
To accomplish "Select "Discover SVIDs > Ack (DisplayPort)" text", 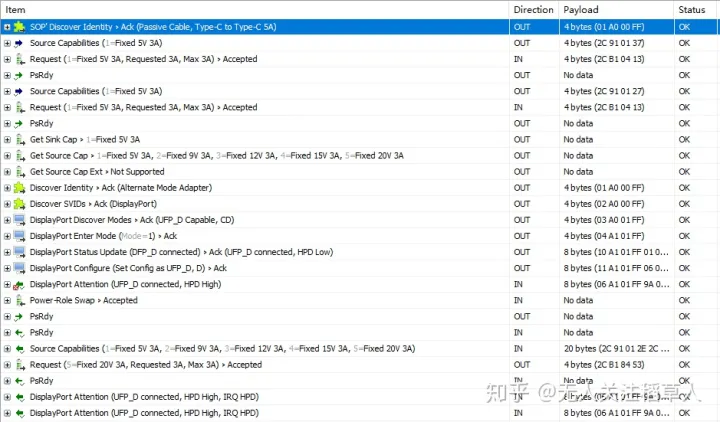I will click(93, 204).
